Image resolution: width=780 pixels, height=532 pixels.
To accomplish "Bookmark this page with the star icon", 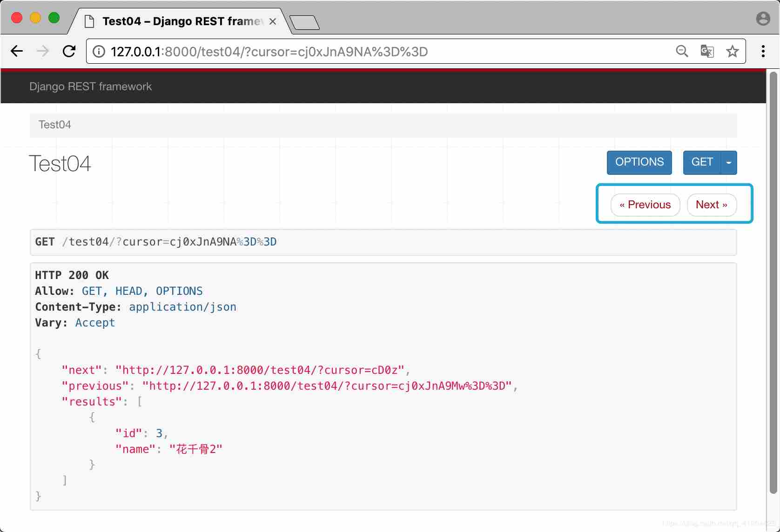I will tap(733, 51).
